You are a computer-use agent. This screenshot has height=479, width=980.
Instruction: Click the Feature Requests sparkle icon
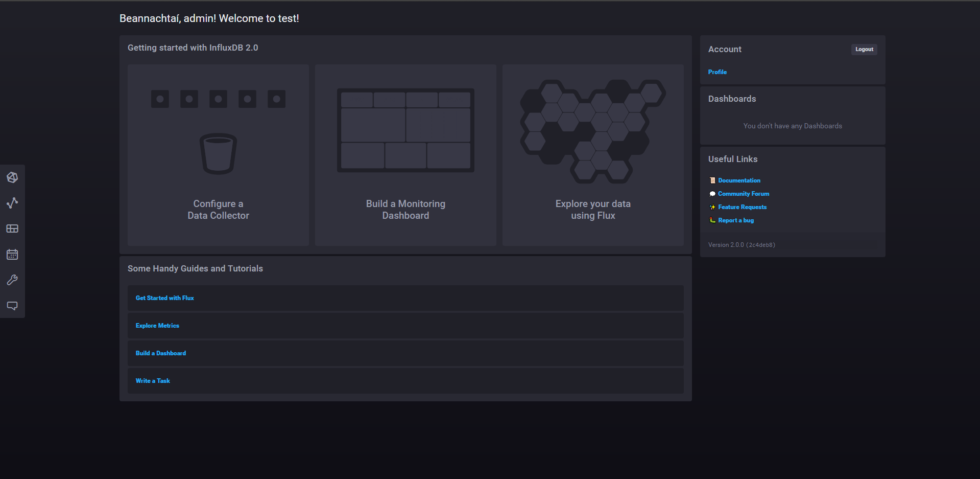point(712,207)
